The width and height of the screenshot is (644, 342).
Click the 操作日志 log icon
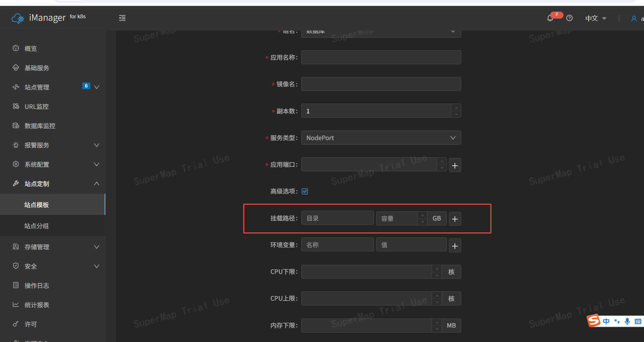tap(16, 285)
